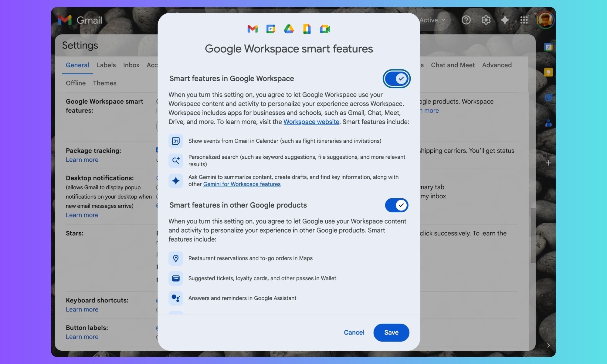This screenshot has height=364, width=607.
Task: Switch to the General settings tab
Action: point(77,65)
